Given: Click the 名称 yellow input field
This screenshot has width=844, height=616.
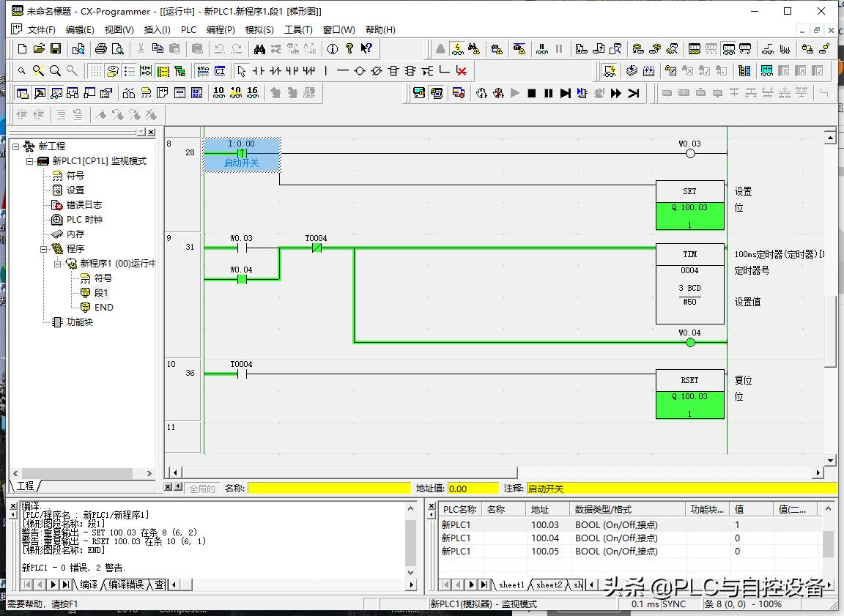Looking at the screenshot, I should 329,489.
